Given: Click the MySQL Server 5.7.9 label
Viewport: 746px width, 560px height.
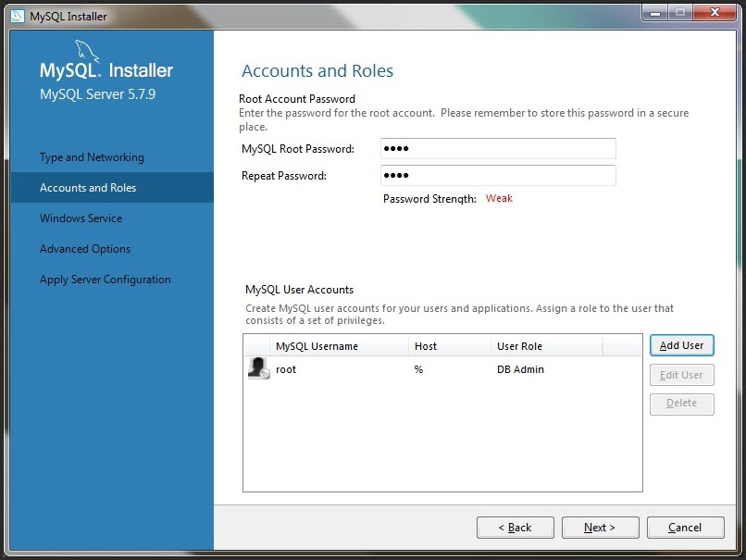Looking at the screenshot, I should [97, 94].
